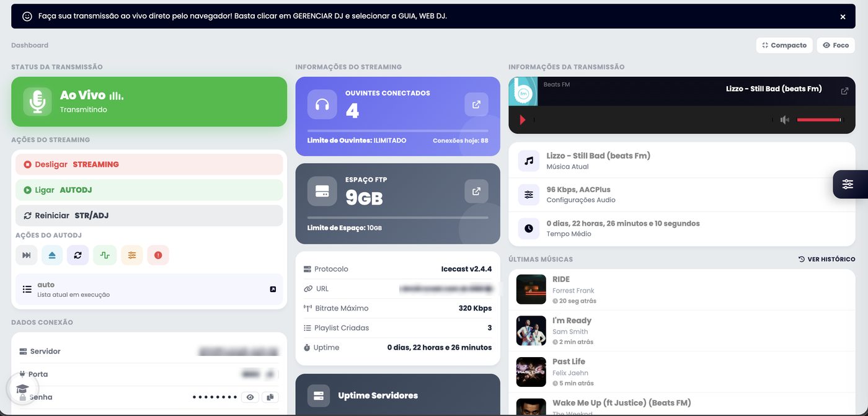Click the headphones listeners icon

(322, 105)
